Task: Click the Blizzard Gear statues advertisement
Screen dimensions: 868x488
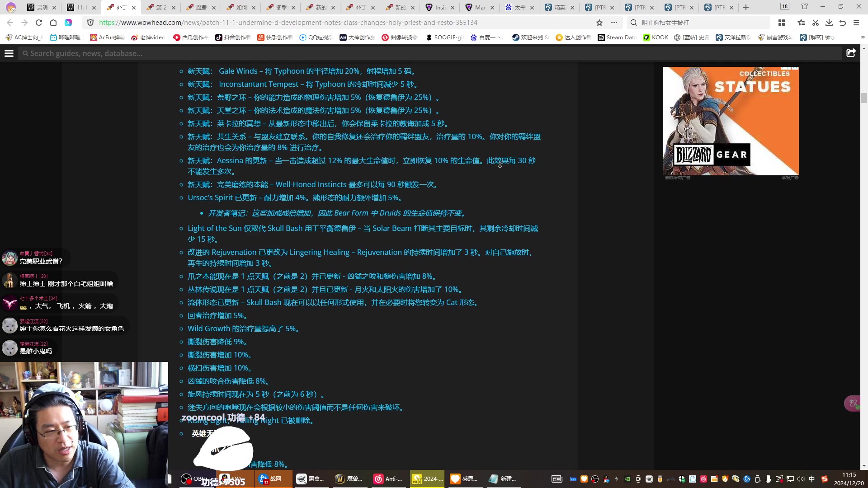Action: 731,121
